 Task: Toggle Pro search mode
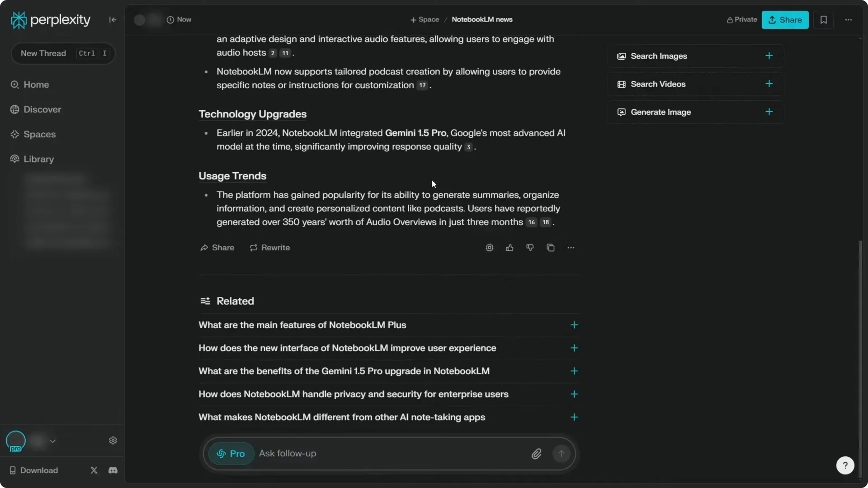coord(231,453)
